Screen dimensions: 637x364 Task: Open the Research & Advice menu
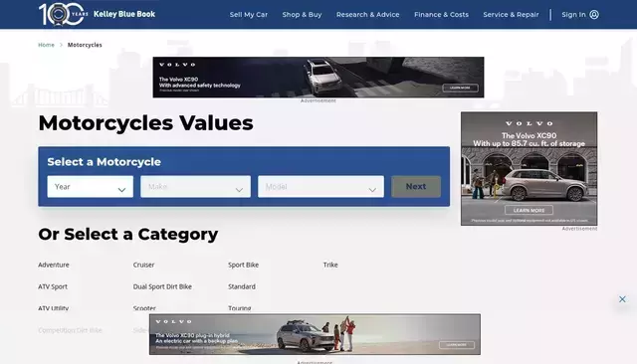(x=367, y=15)
